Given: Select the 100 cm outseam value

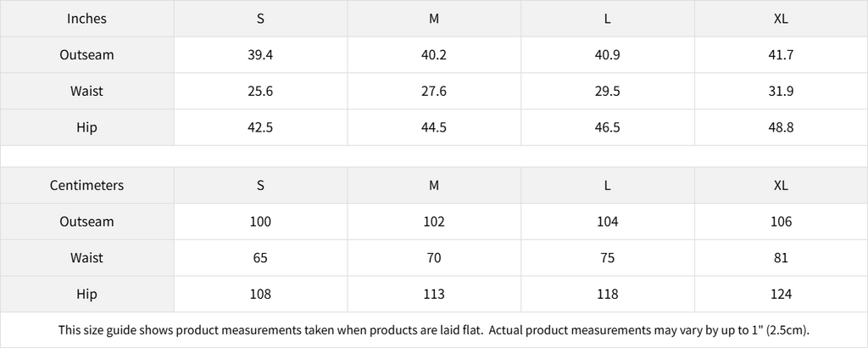Looking at the screenshot, I should coord(260,222).
